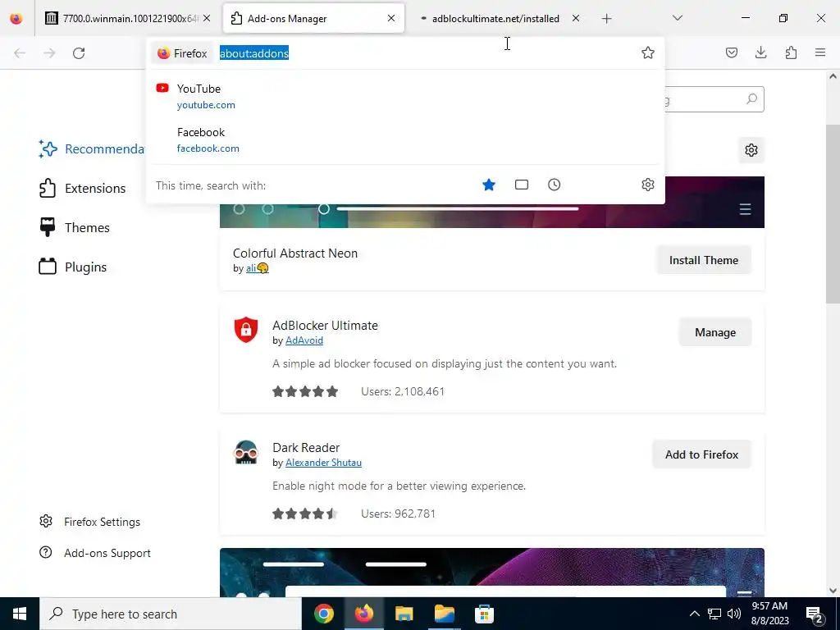The height and width of the screenshot is (630, 840).
Task: Open the AdAvoid author link
Action: pyautogui.click(x=304, y=340)
